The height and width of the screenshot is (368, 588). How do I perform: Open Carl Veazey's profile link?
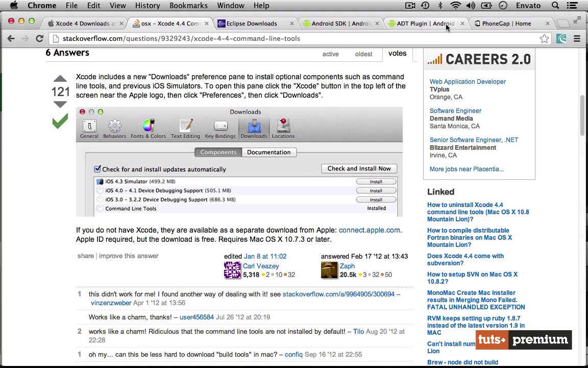point(261,266)
